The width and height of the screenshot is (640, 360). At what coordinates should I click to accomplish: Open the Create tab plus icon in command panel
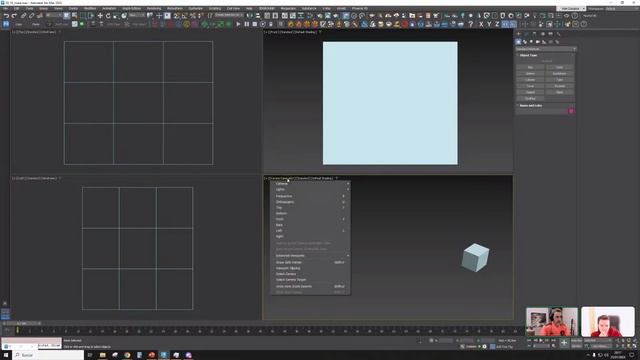519,34
